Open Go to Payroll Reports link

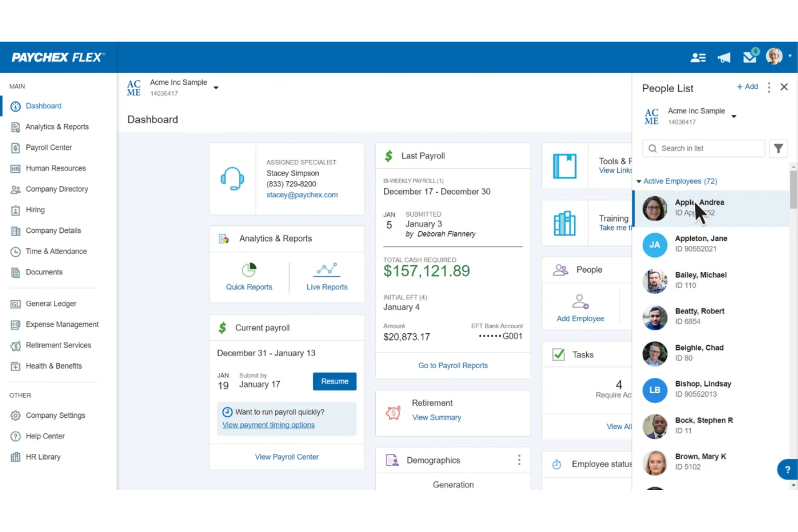(x=453, y=365)
